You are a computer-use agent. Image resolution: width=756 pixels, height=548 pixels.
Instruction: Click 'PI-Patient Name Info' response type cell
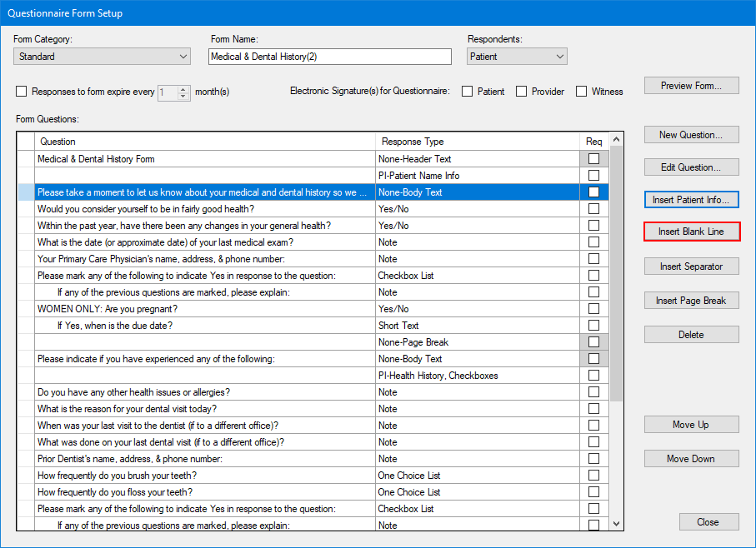[x=478, y=175]
